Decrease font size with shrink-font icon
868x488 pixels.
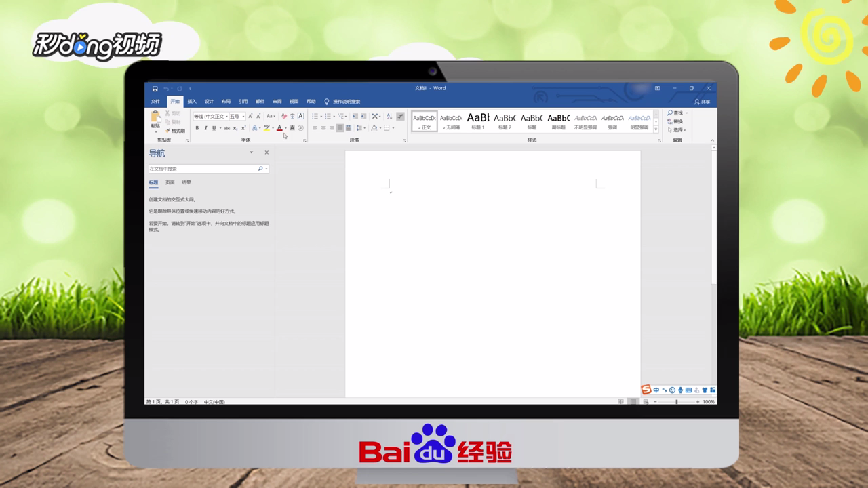(258, 116)
